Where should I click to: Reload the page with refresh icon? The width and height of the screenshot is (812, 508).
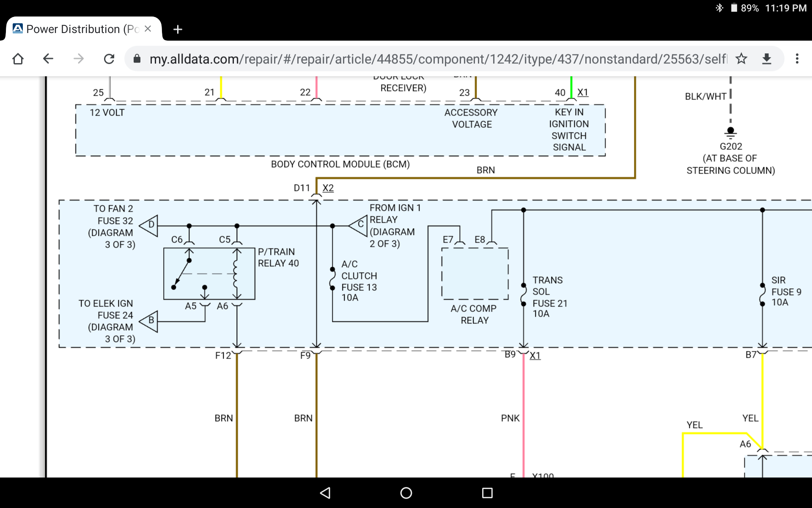click(109, 59)
